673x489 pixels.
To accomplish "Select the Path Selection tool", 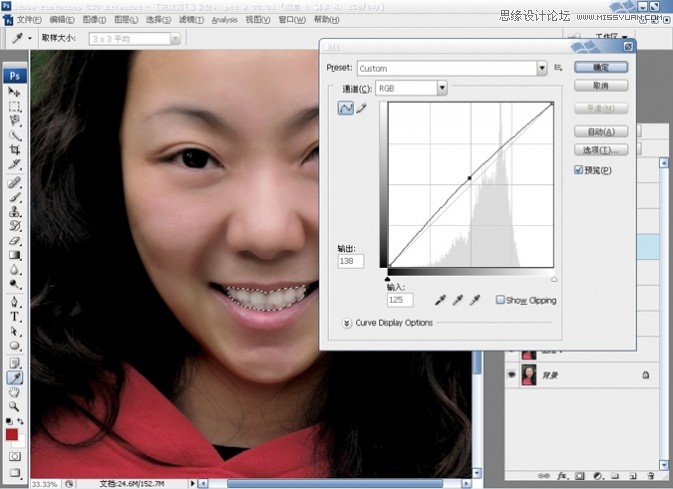I will tap(14, 331).
